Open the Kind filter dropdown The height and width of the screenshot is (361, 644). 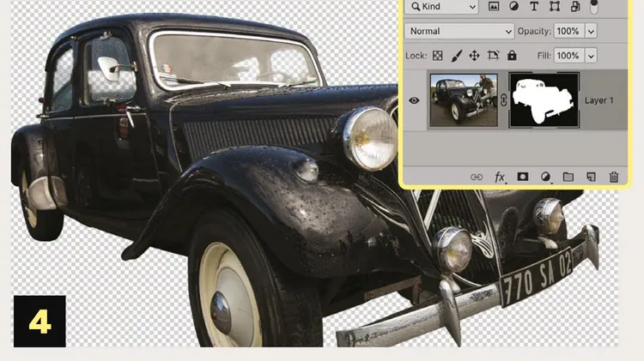pyautogui.click(x=441, y=7)
